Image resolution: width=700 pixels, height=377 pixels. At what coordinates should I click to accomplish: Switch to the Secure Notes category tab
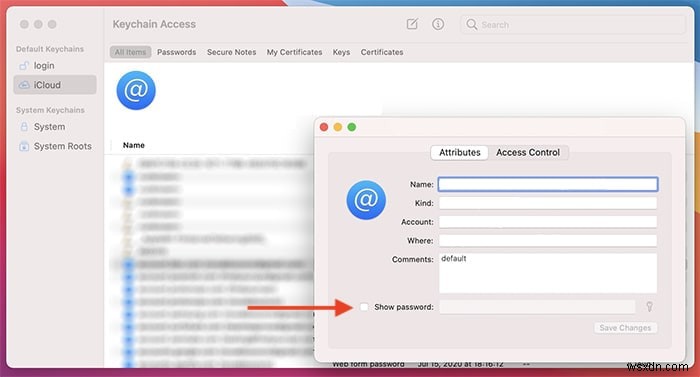231,52
